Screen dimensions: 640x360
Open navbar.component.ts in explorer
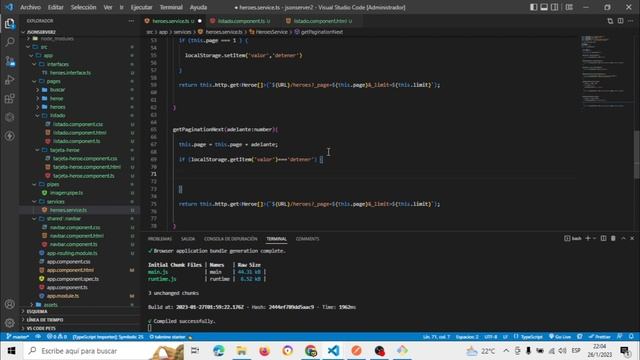click(73, 244)
